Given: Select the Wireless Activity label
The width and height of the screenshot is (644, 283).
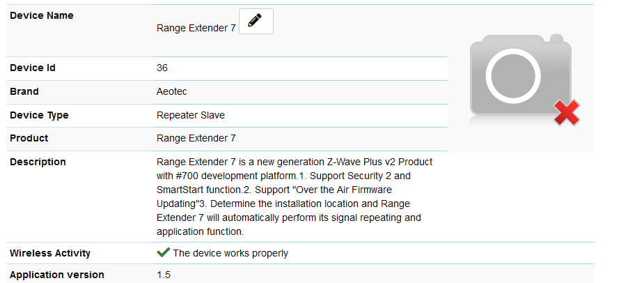Looking at the screenshot, I should (50, 253).
